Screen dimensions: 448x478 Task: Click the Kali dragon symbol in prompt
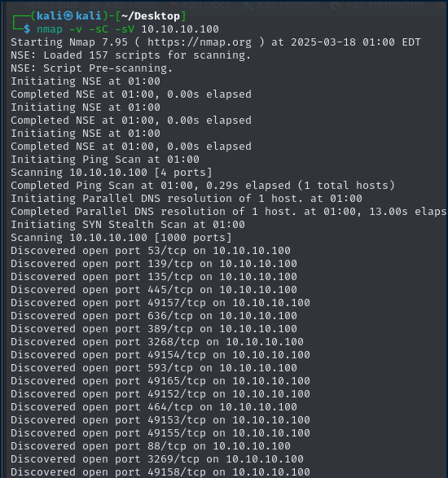pos(68,16)
